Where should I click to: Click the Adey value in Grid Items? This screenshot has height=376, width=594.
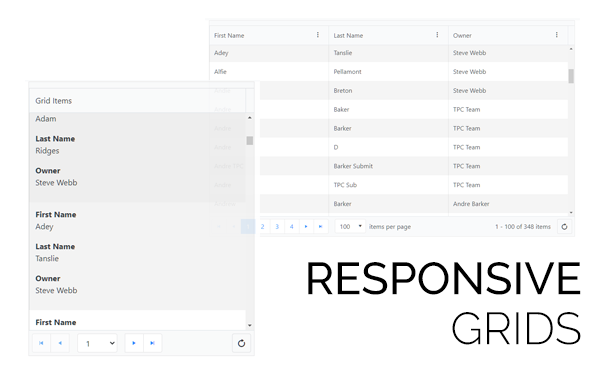[44, 226]
